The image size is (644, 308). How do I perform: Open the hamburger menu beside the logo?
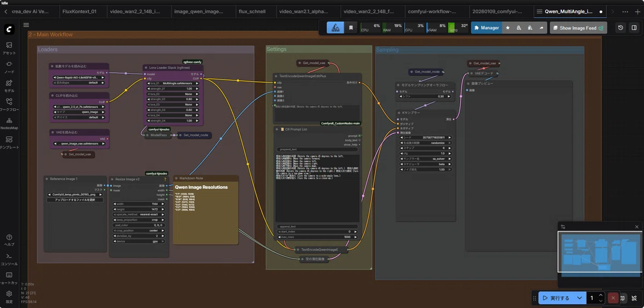click(x=26, y=25)
